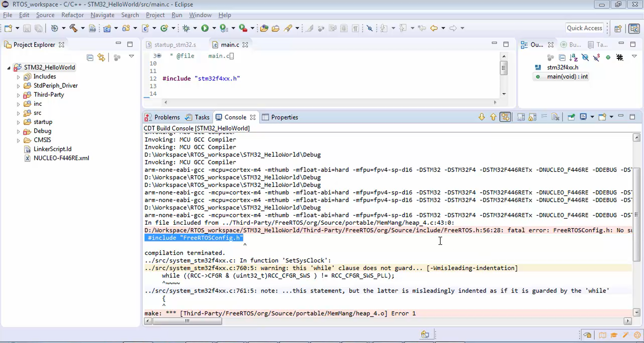Open the Debug button dropdown arrow
This screenshot has width=644, height=343.
[x=195, y=28]
